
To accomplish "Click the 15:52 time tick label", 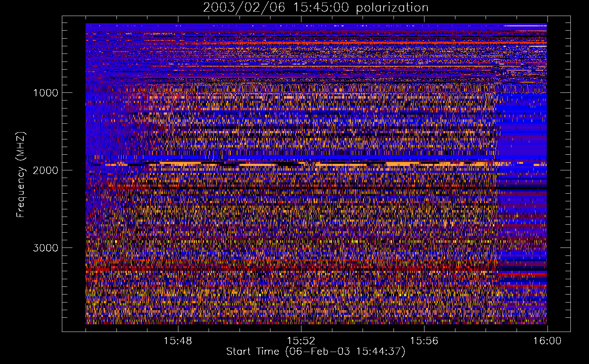I will coord(301,341).
